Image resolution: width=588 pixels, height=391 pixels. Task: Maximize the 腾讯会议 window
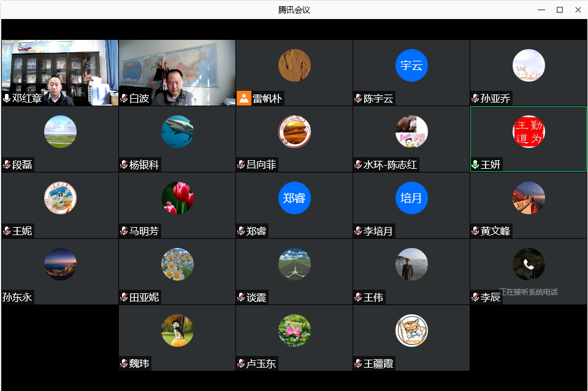[x=559, y=10]
